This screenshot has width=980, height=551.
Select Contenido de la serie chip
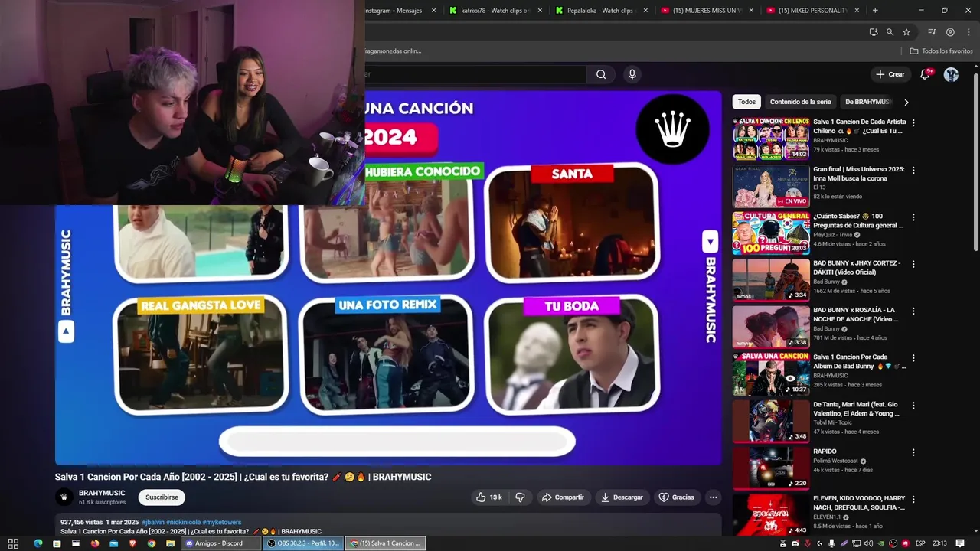(x=800, y=102)
